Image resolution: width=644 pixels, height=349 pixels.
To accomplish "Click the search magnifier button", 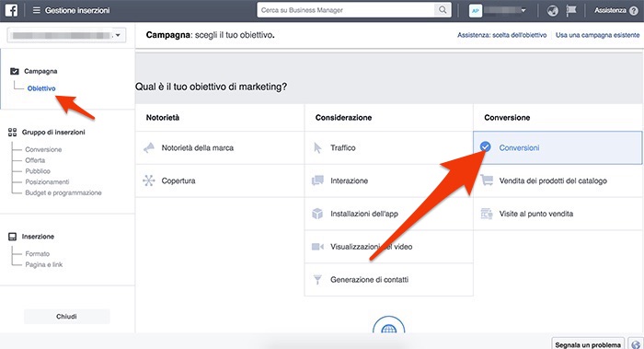I will point(443,10).
